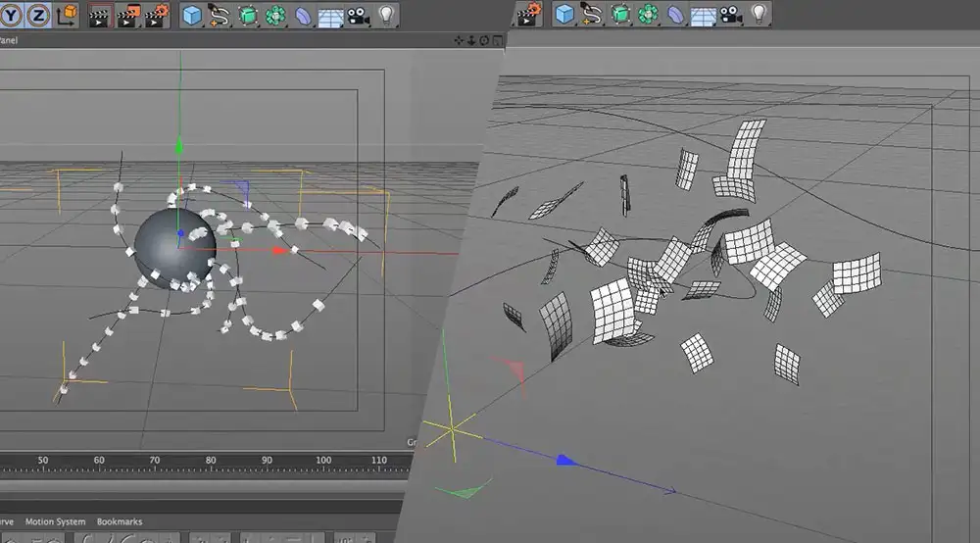Jump to frame 90 on timeline ruler
The width and height of the screenshot is (980, 543).
(x=267, y=463)
